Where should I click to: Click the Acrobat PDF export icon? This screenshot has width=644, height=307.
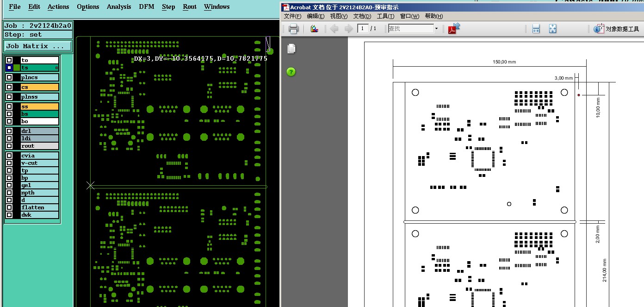point(454,28)
